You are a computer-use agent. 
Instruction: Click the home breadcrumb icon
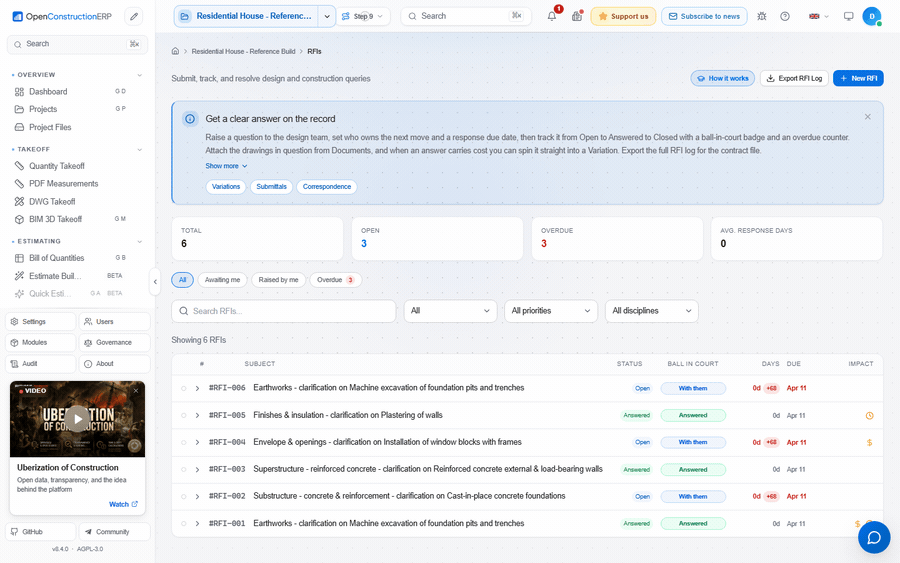175,51
